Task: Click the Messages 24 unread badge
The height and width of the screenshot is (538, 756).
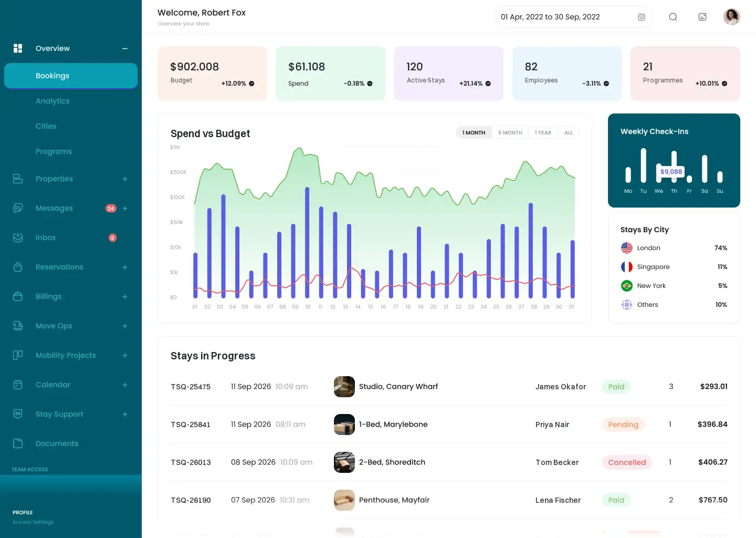Action: (x=111, y=209)
